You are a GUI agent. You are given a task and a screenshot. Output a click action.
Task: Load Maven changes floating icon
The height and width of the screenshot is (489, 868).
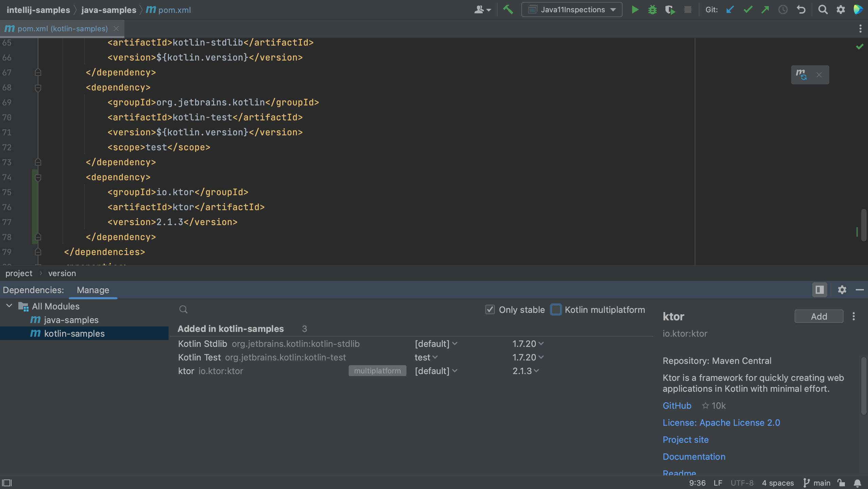[x=801, y=74]
